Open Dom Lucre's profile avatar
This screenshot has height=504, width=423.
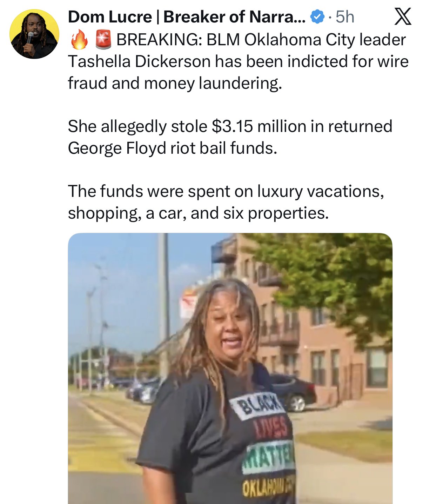[x=34, y=34]
